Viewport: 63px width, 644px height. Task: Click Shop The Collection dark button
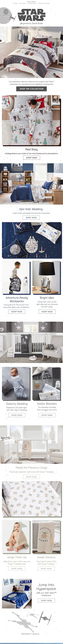[x=32, y=89]
